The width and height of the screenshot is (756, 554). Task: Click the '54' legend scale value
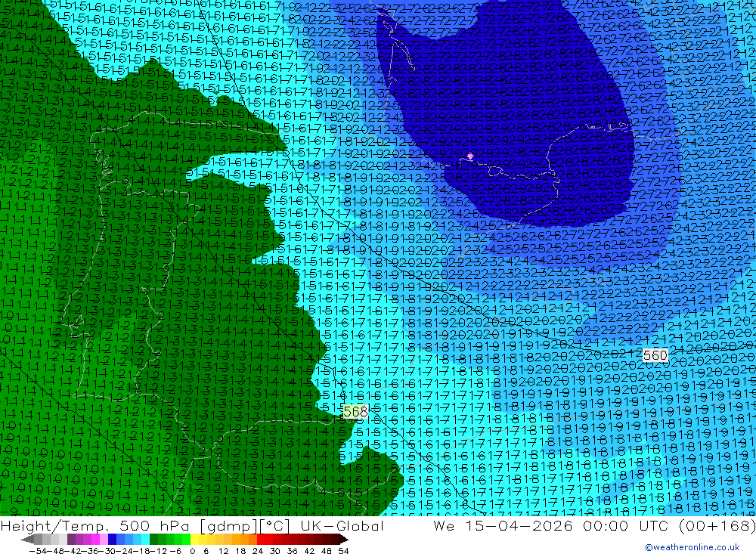(x=343, y=551)
